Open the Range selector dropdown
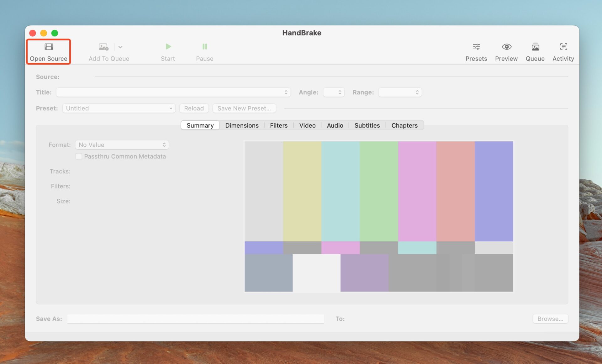Image resolution: width=602 pixels, height=364 pixels. pos(400,92)
